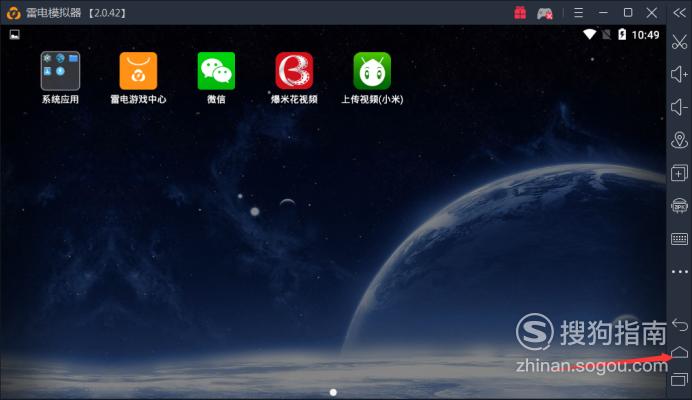Open 上传视频(小米) app
Screen dimensions: 692x400
[x=372, y=71]
